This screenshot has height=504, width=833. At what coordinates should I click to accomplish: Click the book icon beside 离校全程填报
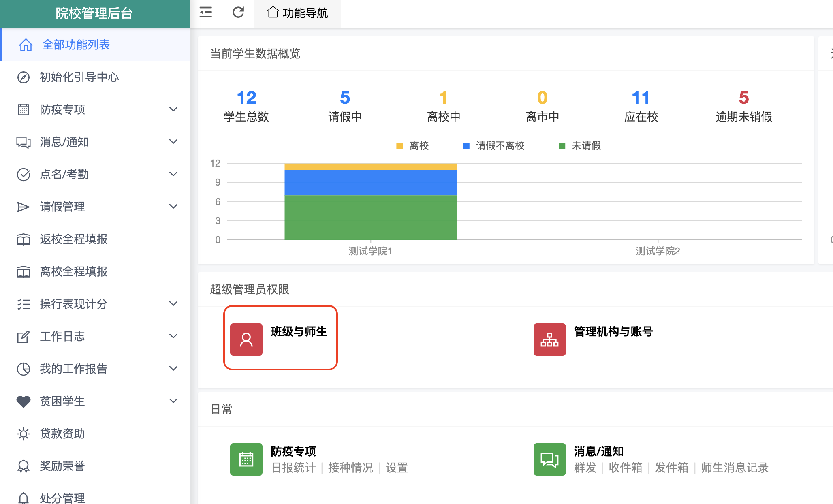click(23, 272)
